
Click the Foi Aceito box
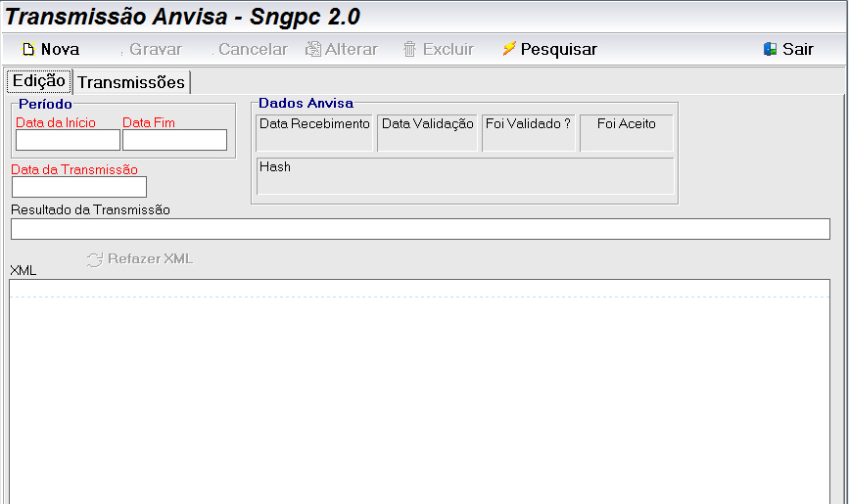[627, 133]
